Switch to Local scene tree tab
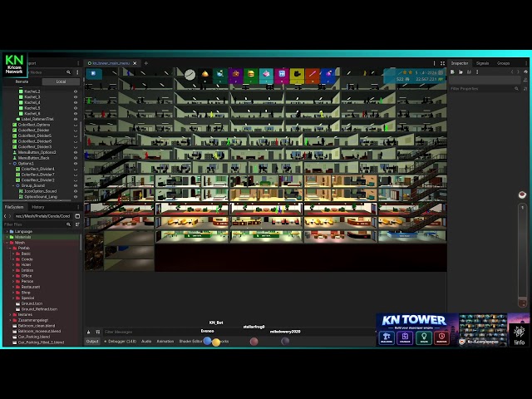This screenshot has height=399, width=532. click(x=61, y=81)
